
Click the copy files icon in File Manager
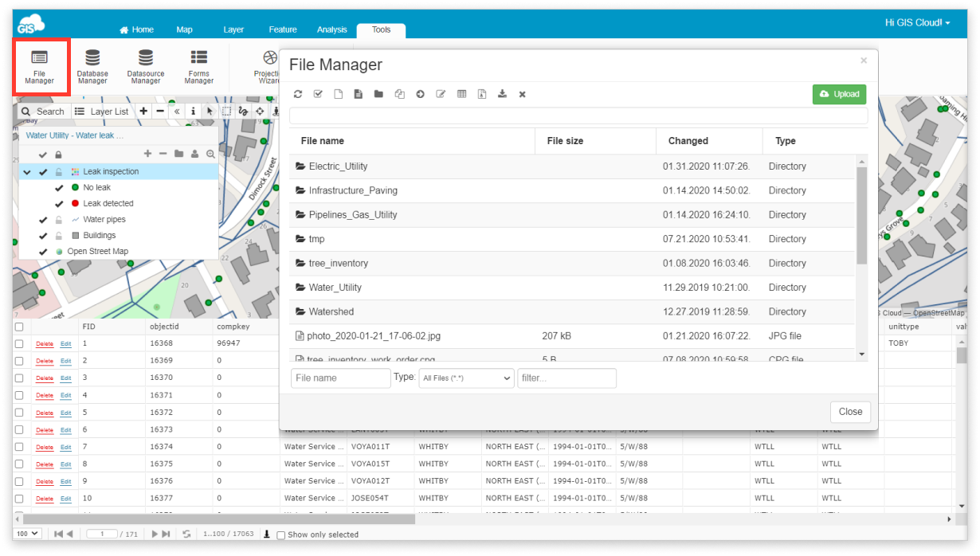point(399,94)
